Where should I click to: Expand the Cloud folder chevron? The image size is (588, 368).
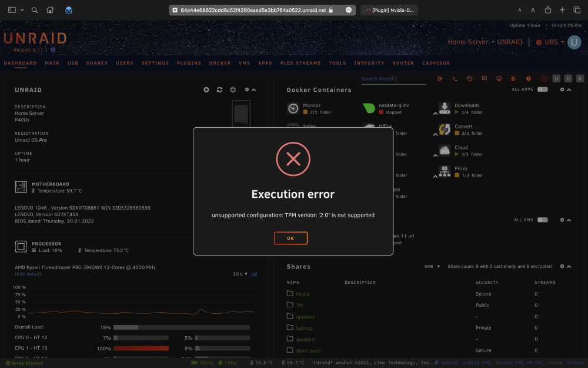pyautogui.click(x=435, y=155)
